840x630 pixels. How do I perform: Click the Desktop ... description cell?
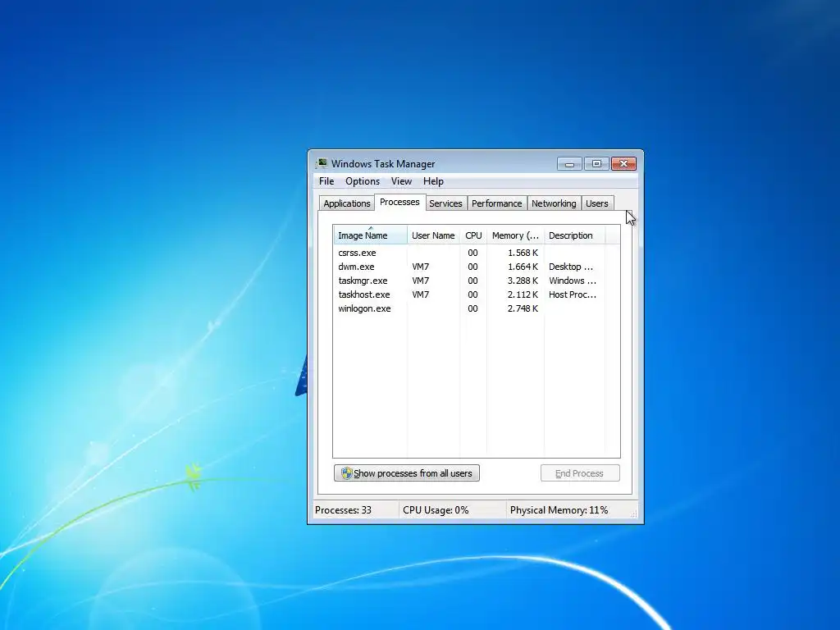pyautogui.click(x=572, y=267)
